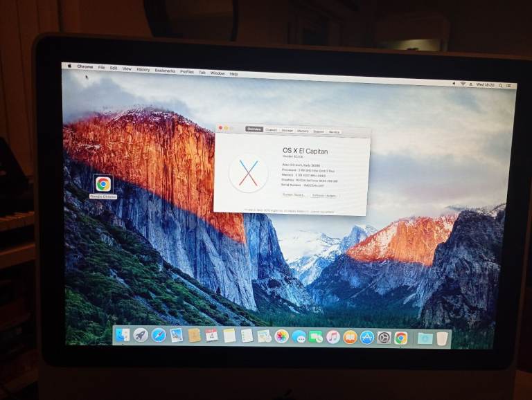Click the Software Update button
The height and width of the screenshot is (400, 532).
point(324,195)
